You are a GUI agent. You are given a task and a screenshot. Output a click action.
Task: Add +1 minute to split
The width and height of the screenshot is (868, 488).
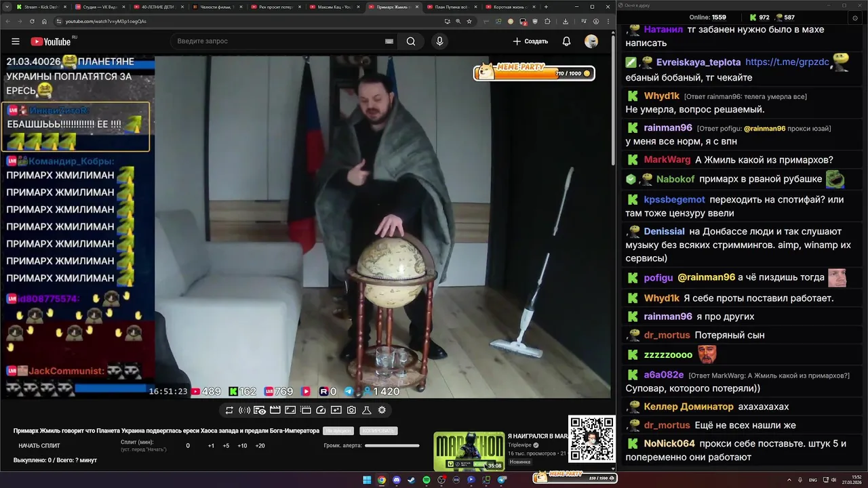coord(211,446)
